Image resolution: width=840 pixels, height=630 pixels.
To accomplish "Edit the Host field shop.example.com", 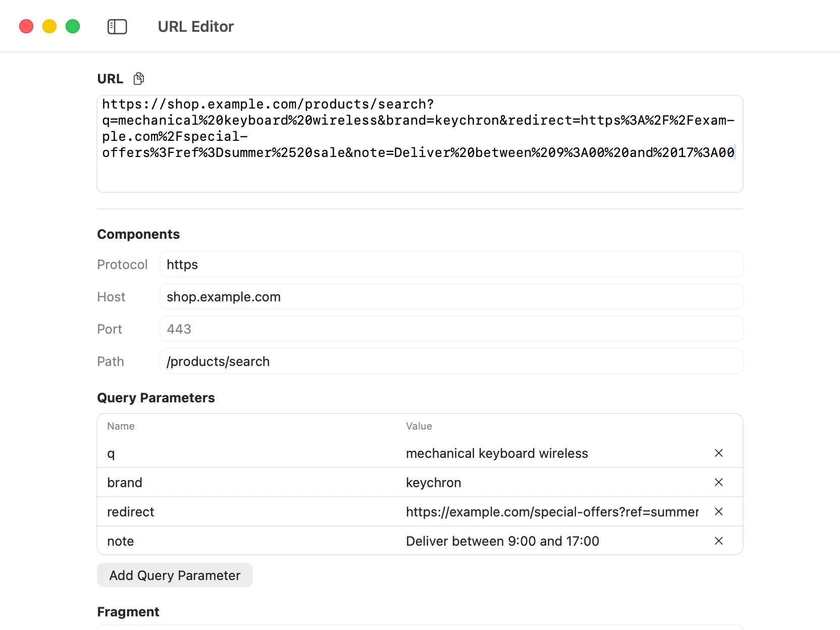I will click(x=452, y=297).
